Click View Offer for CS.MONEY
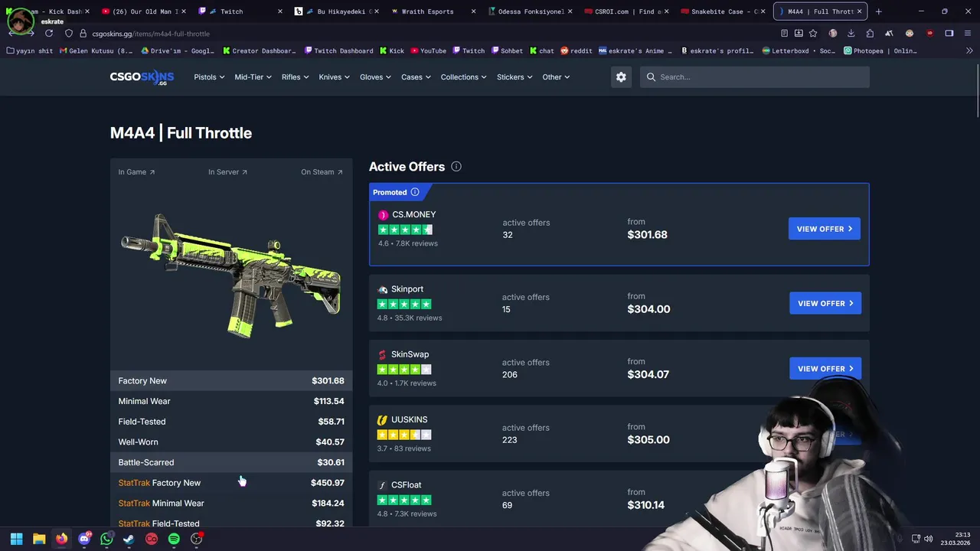 tap(825, 229)
